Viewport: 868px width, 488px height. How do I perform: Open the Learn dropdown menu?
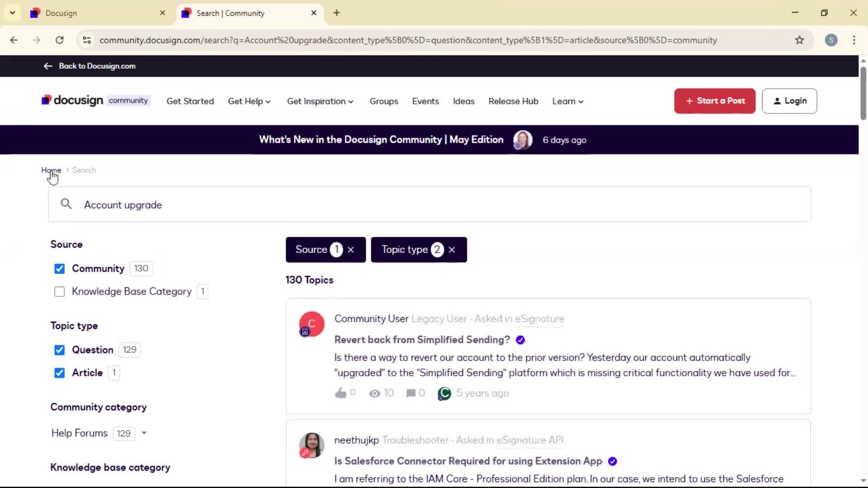[568, 101]
